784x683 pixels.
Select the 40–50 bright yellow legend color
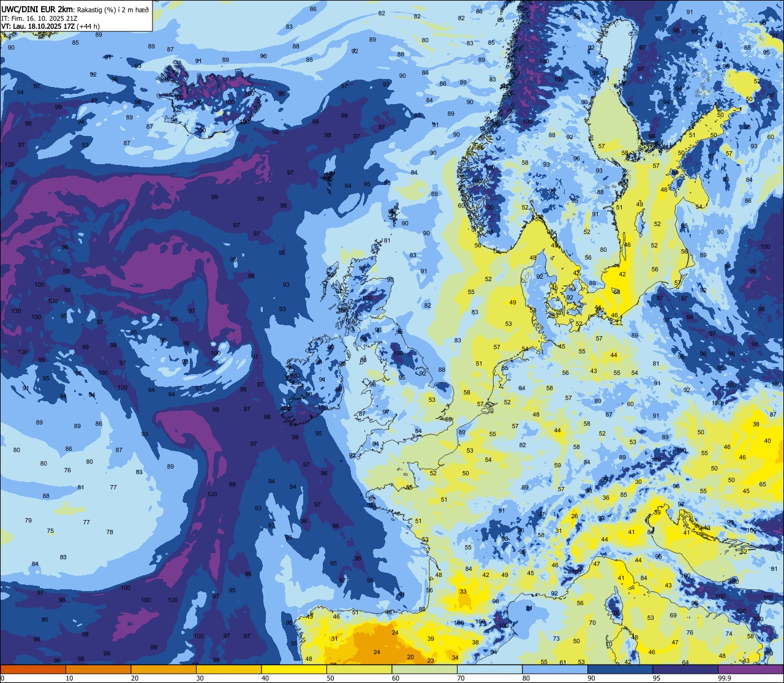click(294, 669)
